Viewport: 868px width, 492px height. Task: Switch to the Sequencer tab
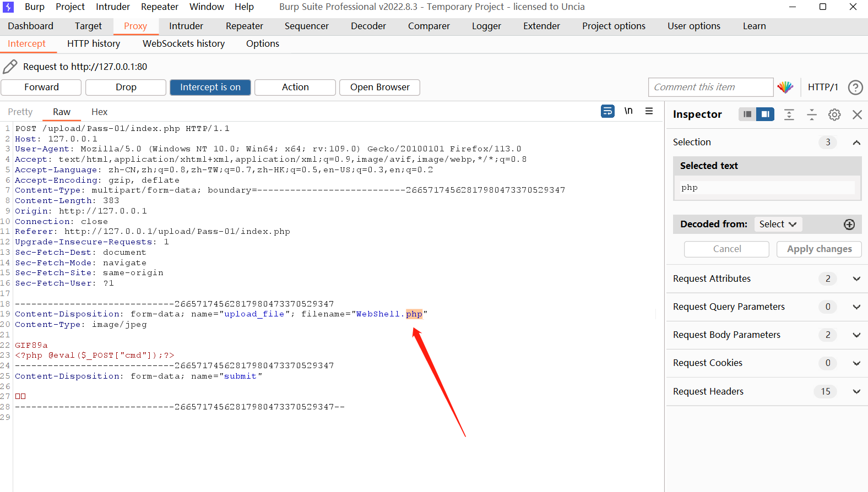pos(307,26)
